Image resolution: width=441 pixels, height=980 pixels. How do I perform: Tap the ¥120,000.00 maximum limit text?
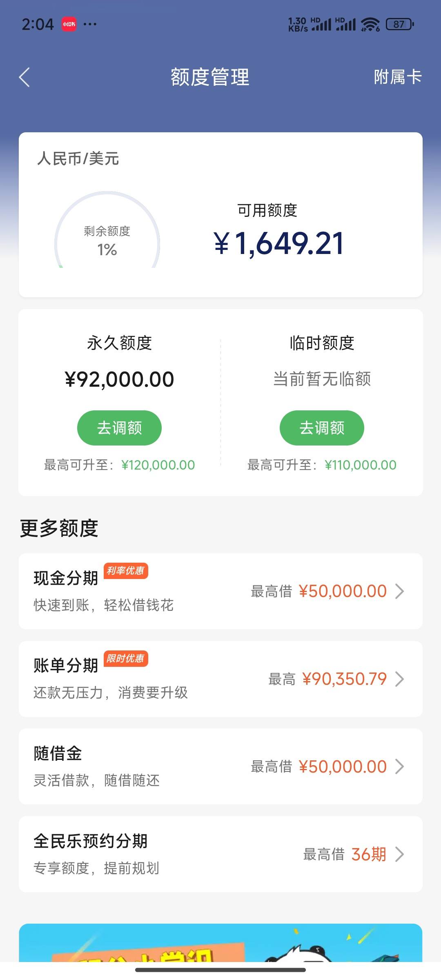(158, 465)
